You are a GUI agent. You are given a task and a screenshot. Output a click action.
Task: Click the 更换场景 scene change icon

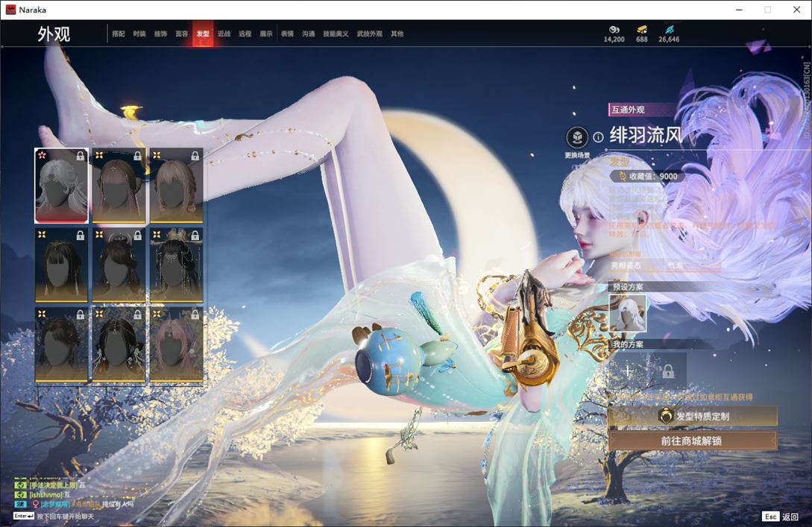pyautogui.click(x=577, y=138)
